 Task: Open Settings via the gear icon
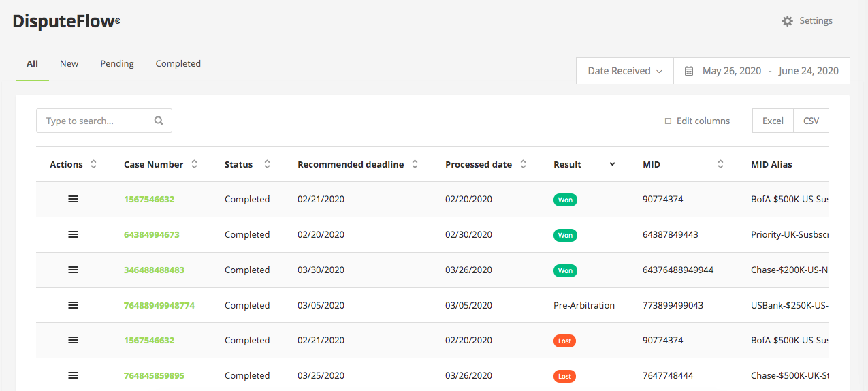coord(788,21)
